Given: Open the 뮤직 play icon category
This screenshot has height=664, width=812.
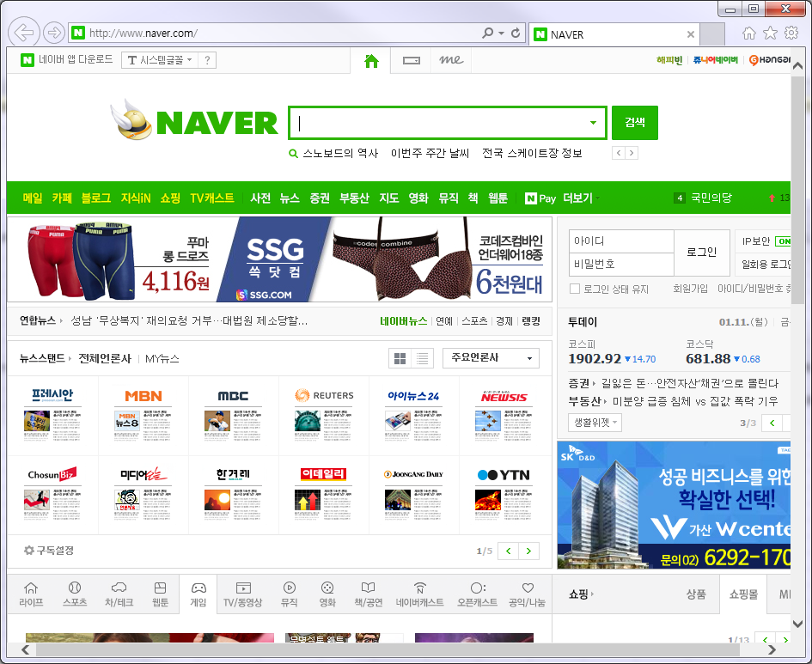Looking at the screenshot, I should pos(289,594).
